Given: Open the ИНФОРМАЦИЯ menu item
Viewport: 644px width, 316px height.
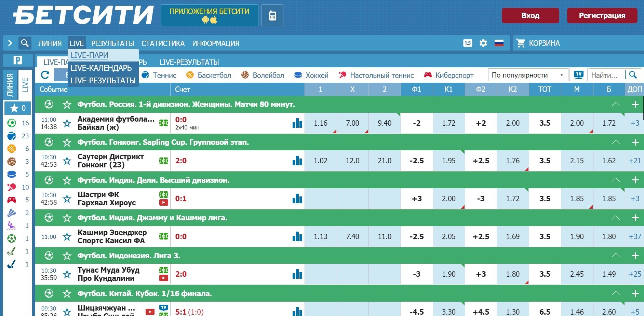Looking at the screenshot, I should click(x=216, y=43).
